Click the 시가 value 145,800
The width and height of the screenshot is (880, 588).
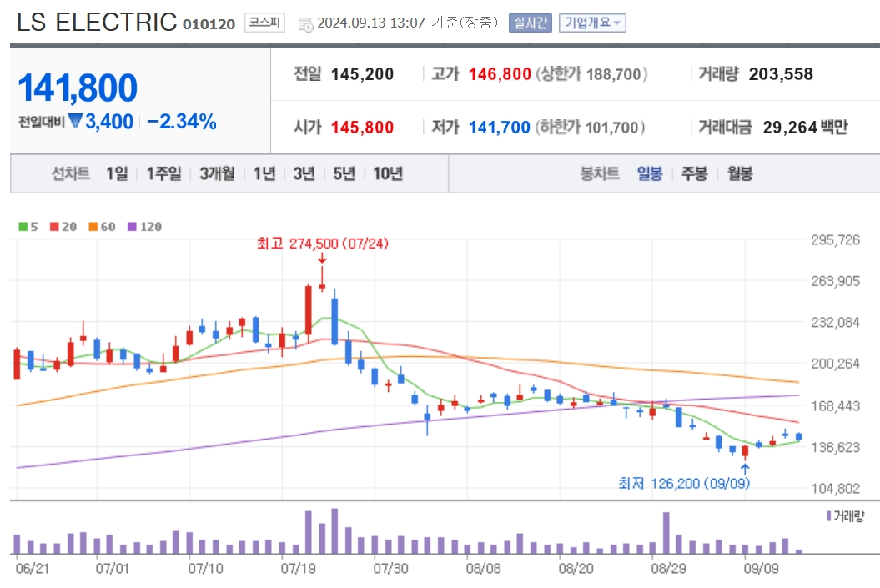tap(362, 128)
